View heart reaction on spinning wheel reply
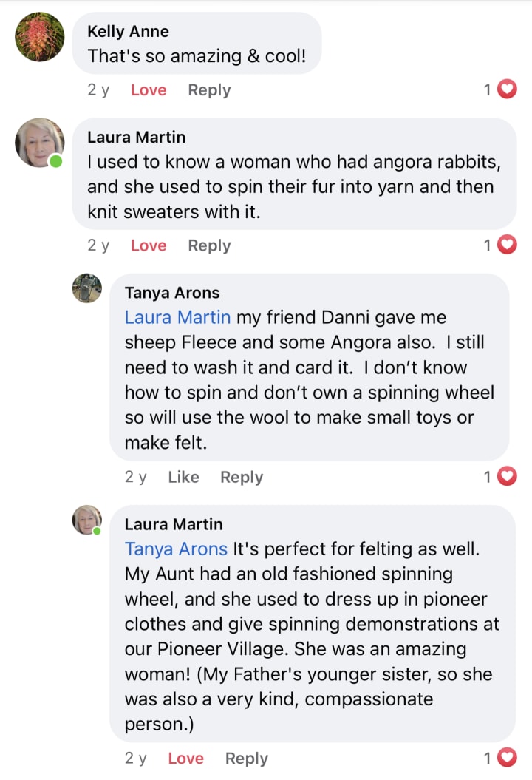 coord(507,758)
